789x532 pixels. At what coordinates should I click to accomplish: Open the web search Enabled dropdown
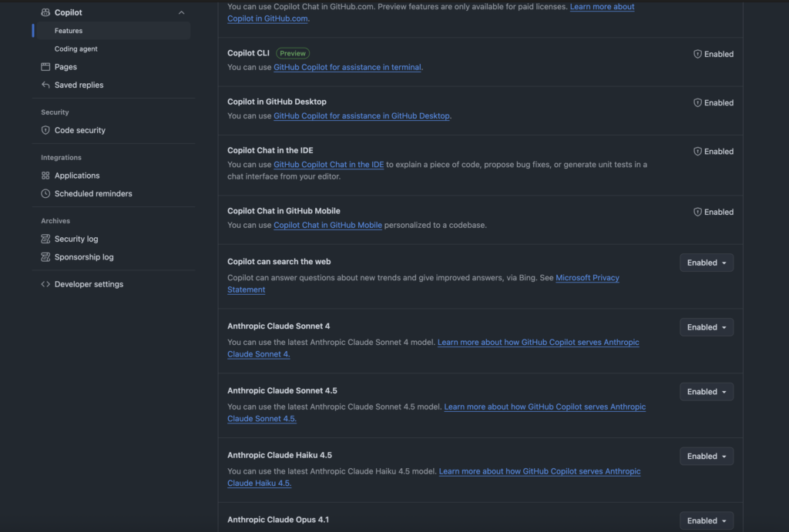point(706,263)
